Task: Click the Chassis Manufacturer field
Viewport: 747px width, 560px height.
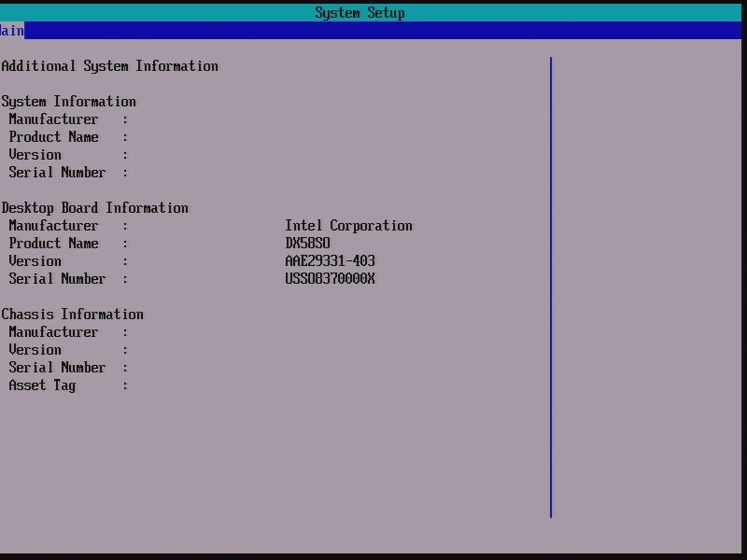Action: click(x=52, y=331)
